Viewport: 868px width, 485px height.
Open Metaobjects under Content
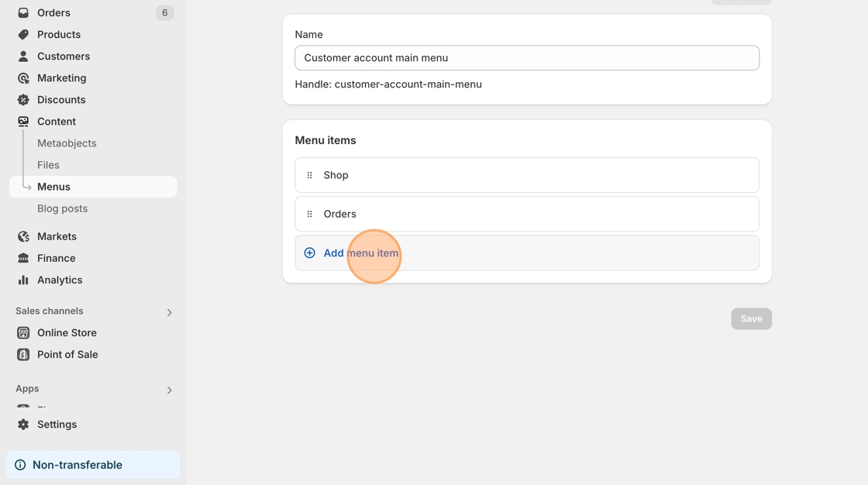(x=67, y=143)
